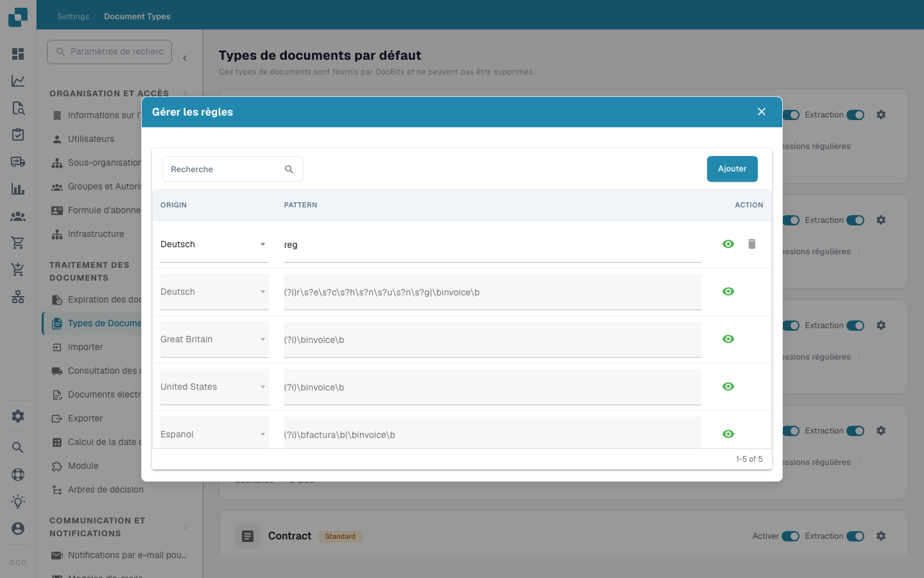
Task: Click the plain shopping cart icon in left rail
Action: click(x=18, y=243)
